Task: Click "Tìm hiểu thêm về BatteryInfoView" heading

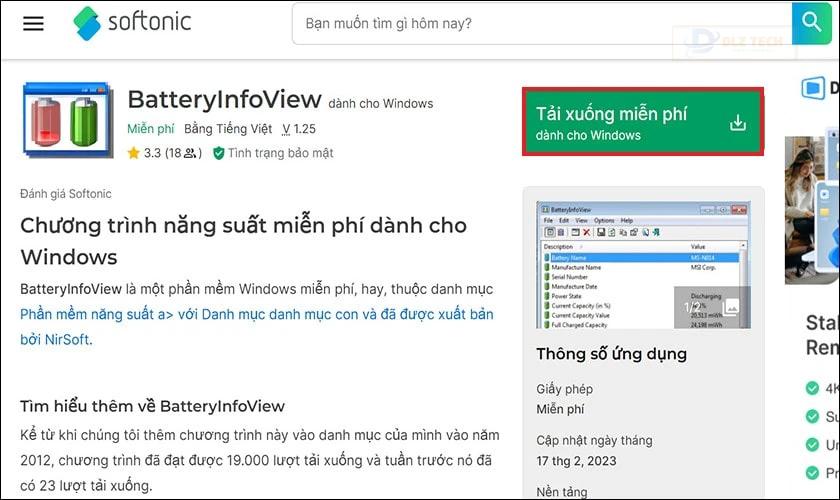Action: coord(152,406)
